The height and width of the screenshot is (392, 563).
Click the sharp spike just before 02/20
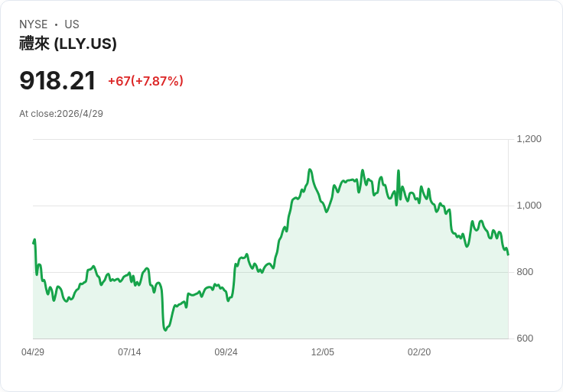click(x=399, y=170)
